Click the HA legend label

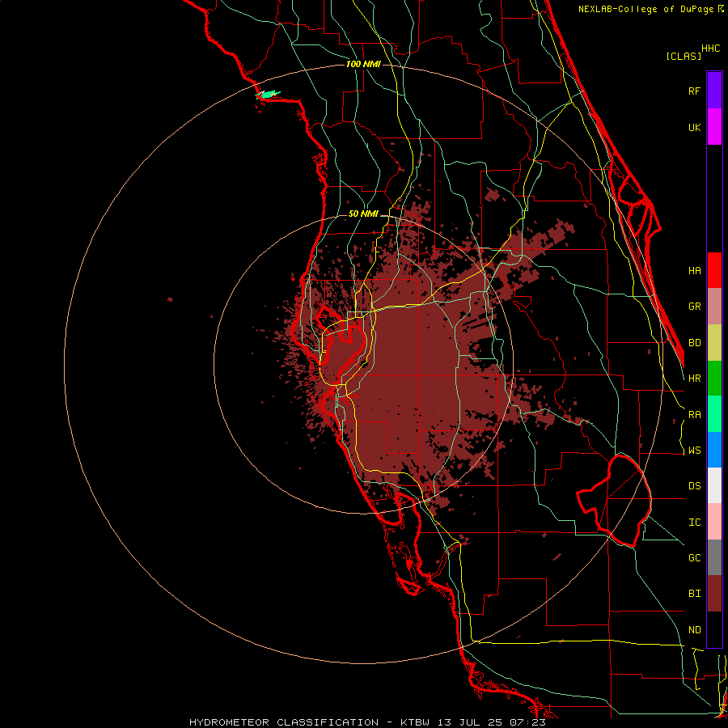pyautogui.click(x=694, y=271)
